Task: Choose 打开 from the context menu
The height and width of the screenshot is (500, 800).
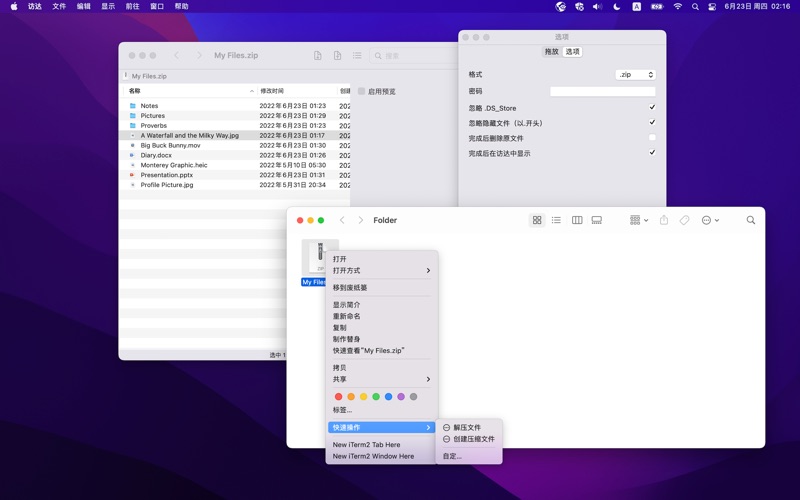Action: click(382, 259)
